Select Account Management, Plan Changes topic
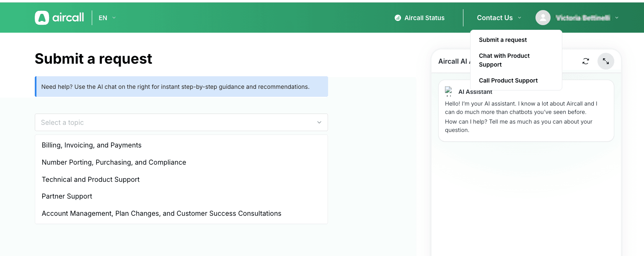The width and height of the screenshot is (644, 256). point(161,213)
